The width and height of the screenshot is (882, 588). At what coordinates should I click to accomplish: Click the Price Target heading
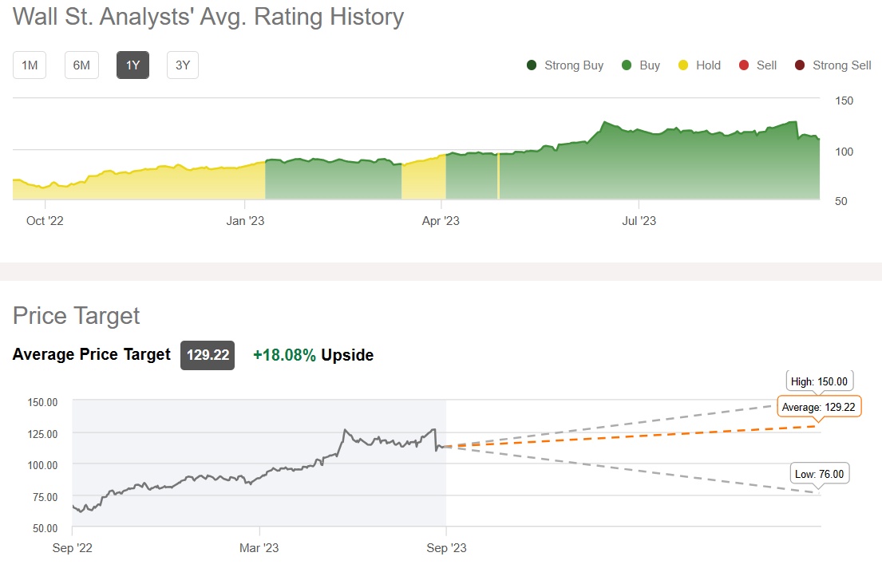pos(76,316)
